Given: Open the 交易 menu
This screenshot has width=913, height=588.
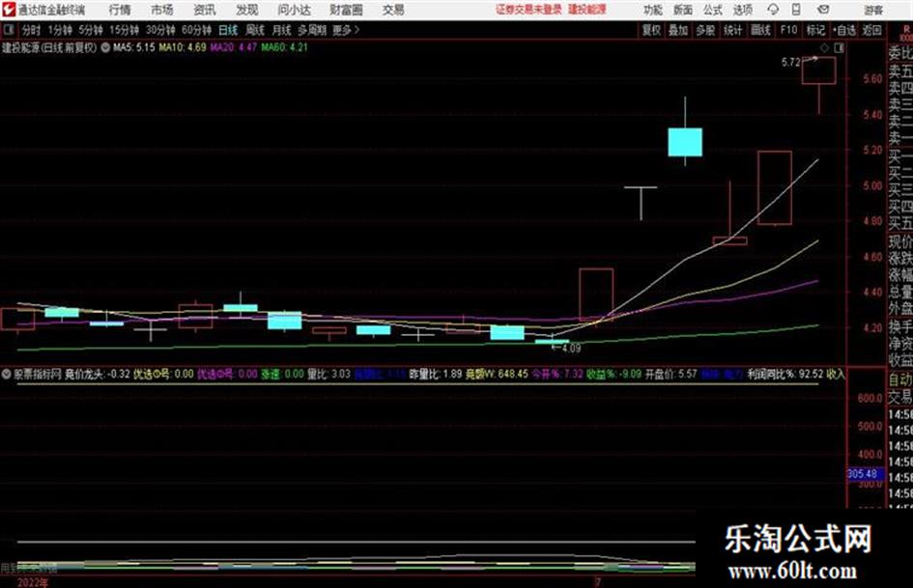Looking at the screenshot, I should 393,10.
